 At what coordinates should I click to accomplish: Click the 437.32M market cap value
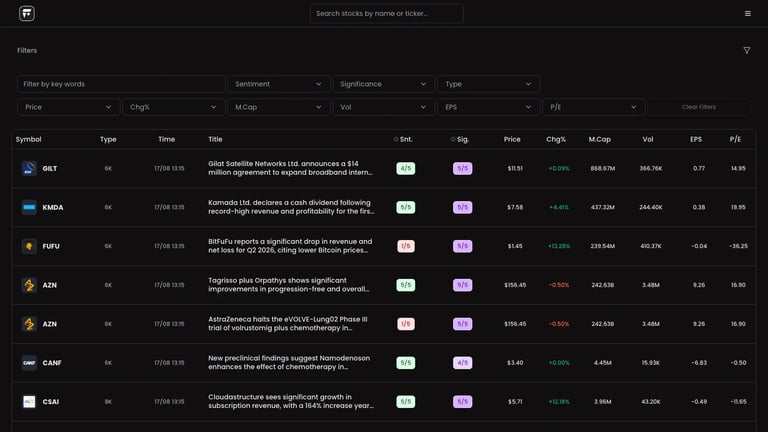(602, 207)
